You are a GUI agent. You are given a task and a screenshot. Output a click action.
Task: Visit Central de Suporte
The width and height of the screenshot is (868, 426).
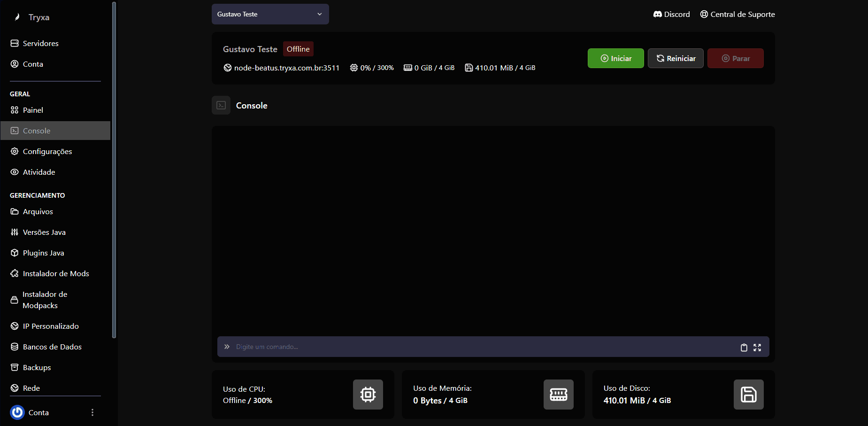737,14
